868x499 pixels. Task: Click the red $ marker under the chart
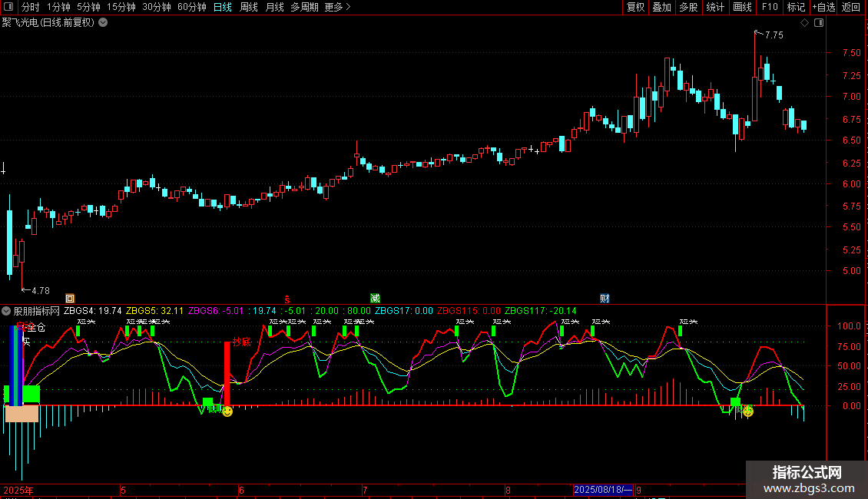(287, 299)
